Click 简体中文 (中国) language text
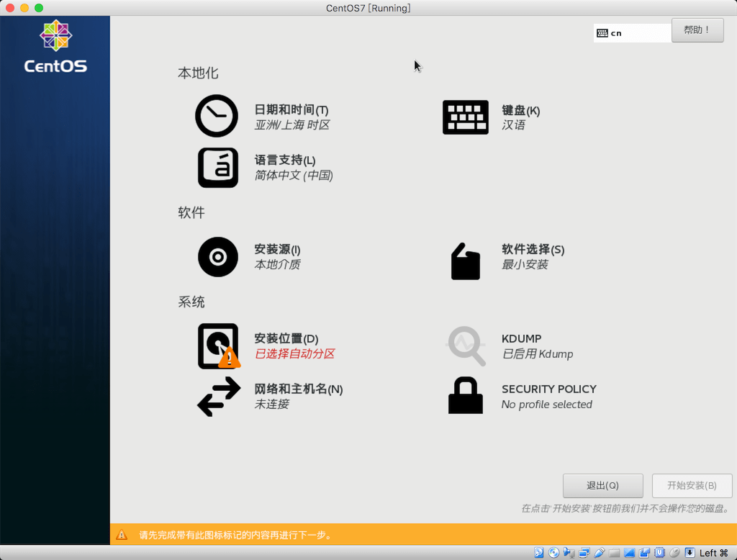Image resolution: width=737 pixels, height=560 pixels. tap(294, 176)
